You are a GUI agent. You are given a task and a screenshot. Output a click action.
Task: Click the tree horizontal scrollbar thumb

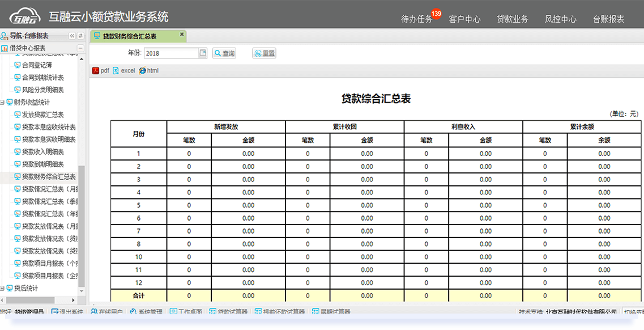tap(31, 301)
